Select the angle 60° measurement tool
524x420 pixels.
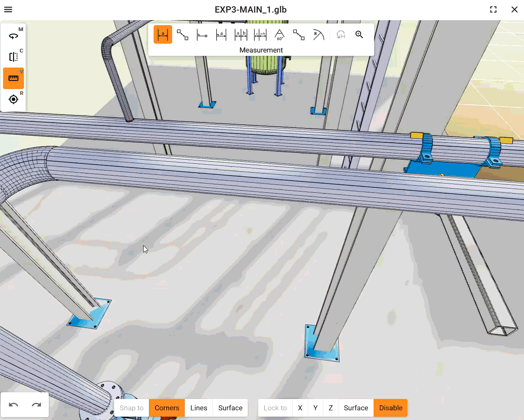[x=280, y=34]
